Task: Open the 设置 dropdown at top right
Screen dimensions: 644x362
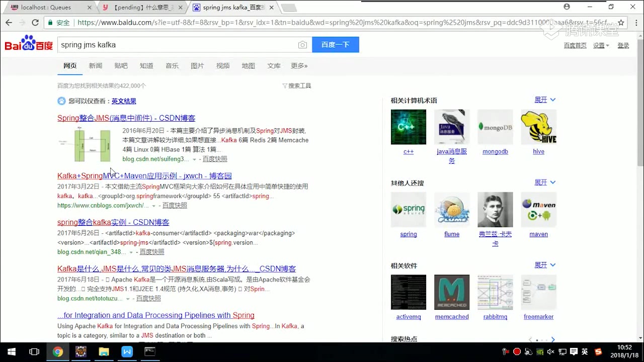Action: (x=601, y=45)
